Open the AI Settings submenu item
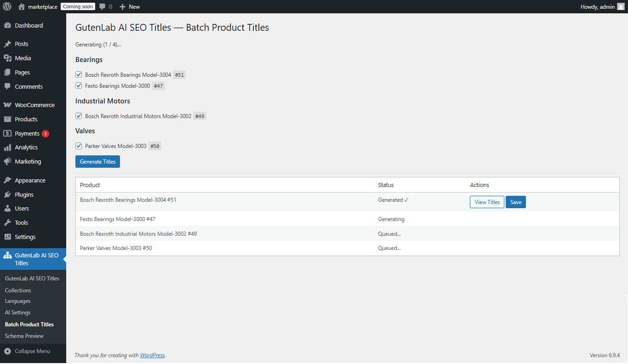The image size is (628, 364). 18,313
